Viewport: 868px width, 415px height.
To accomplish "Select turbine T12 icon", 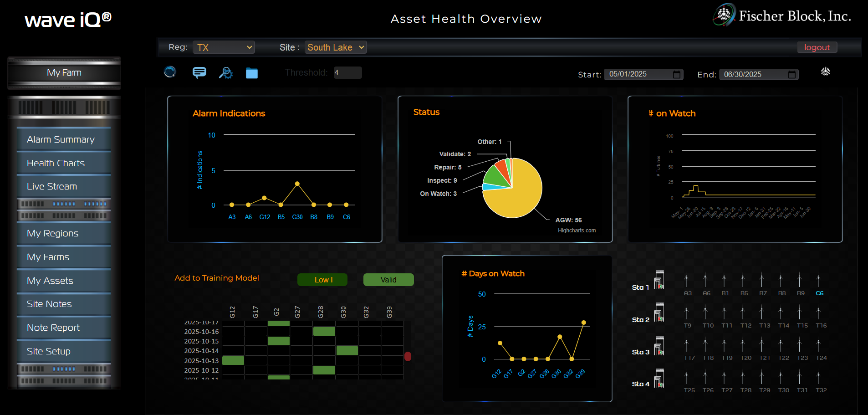I will tap(743, 313).
